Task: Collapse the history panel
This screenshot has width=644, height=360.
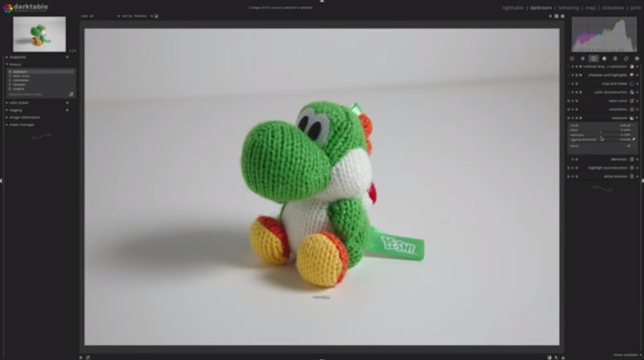Action: pyautogui.click(x=14, y=64)
